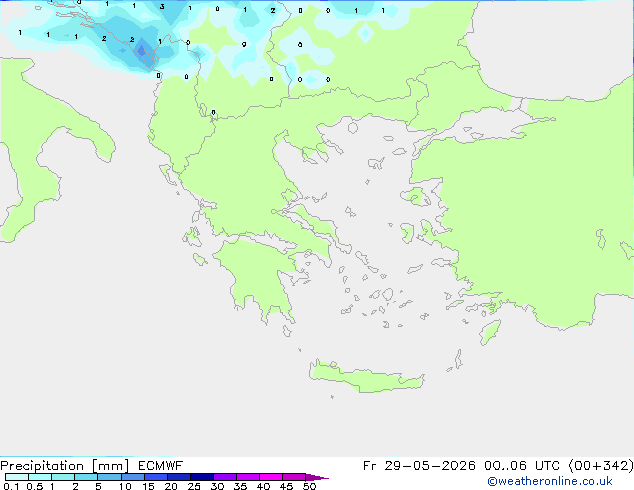634x490 pixels.
Task: Click the over-50 arrow end of legend
Action: click(317, 477)
